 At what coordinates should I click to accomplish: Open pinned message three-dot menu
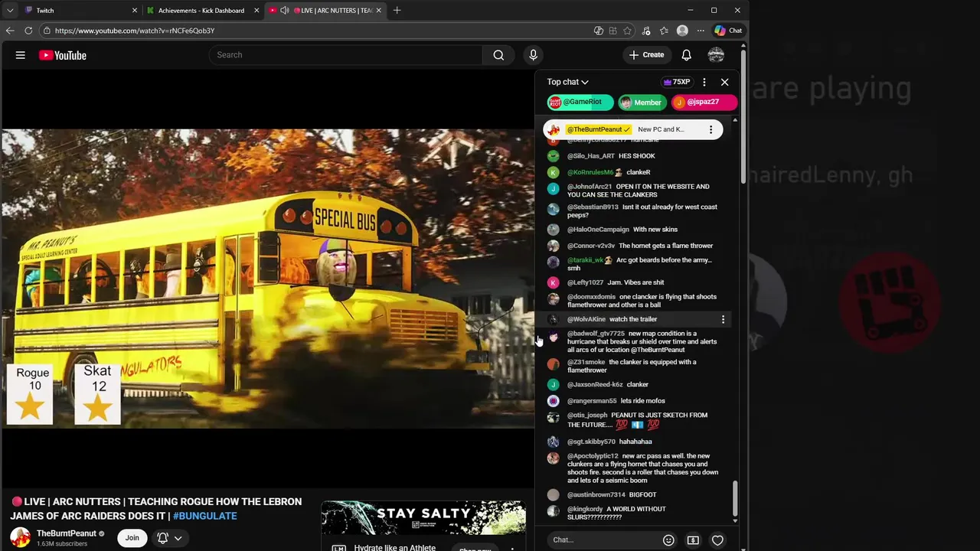(710, 129)
